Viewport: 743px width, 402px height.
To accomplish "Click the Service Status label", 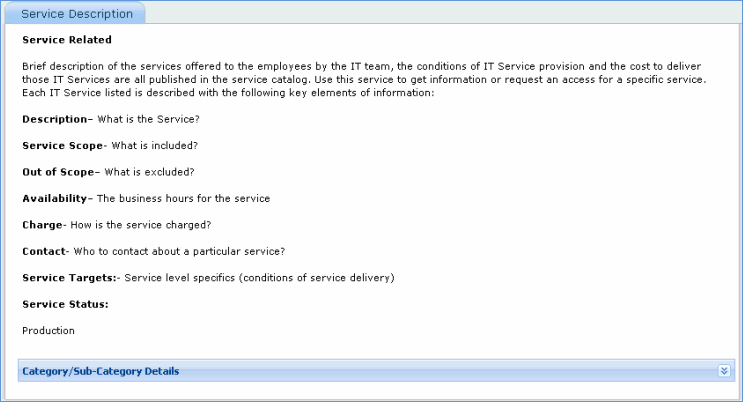I will coord(65,303).
